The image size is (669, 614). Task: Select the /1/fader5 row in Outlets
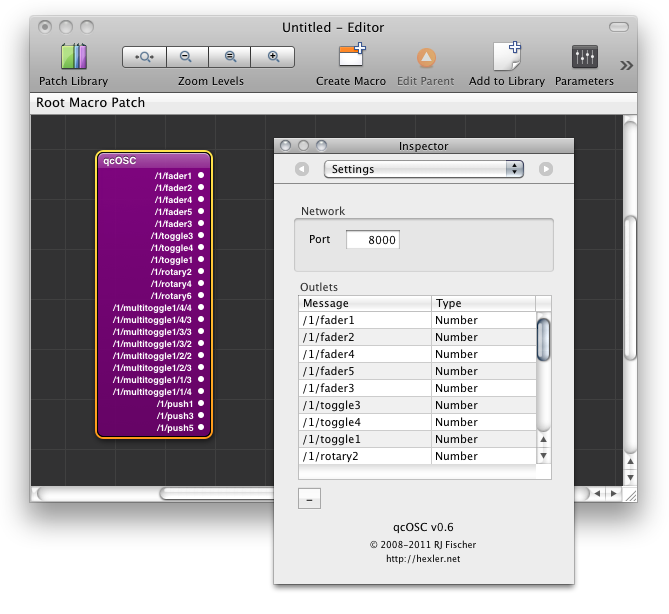(x=417, y=371)
